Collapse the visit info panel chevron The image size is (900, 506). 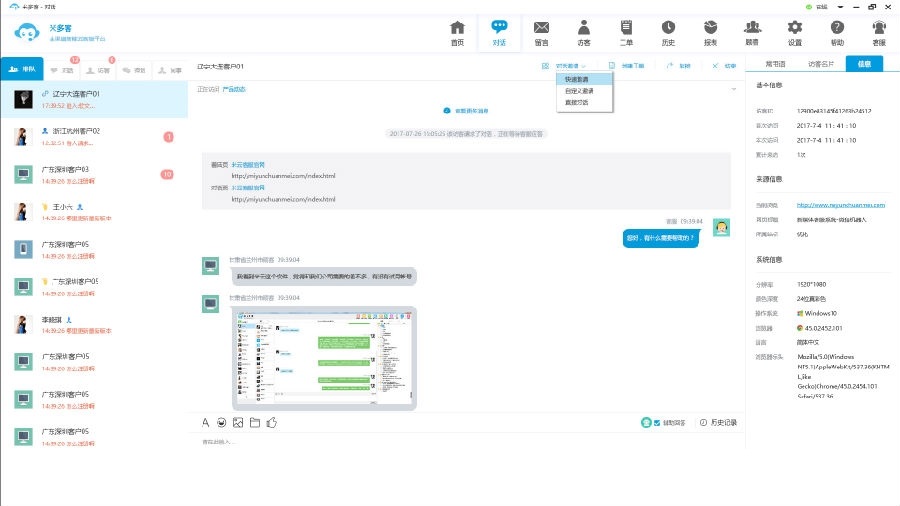tap(735, 89)
